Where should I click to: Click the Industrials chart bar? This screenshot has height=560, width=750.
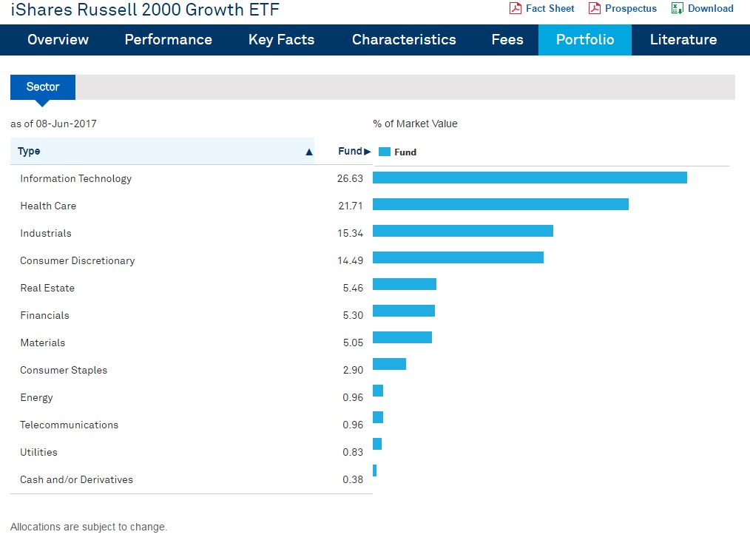463,231
